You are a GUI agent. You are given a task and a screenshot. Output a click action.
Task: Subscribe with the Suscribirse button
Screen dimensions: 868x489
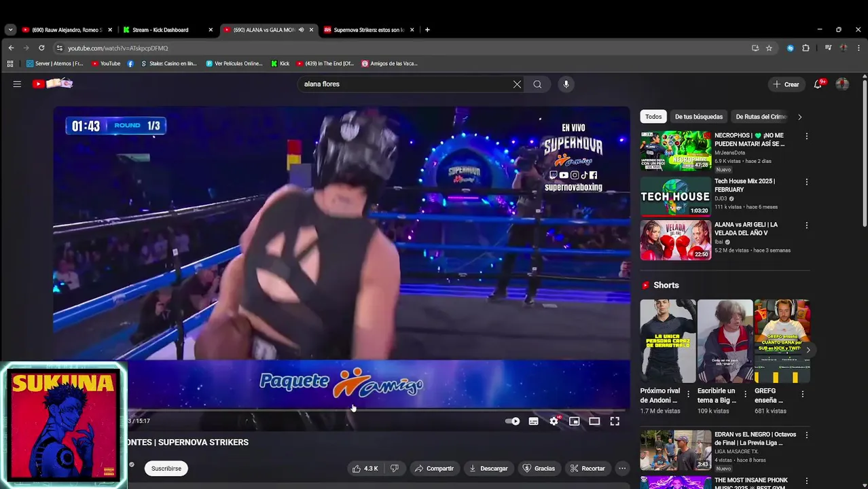166,469
